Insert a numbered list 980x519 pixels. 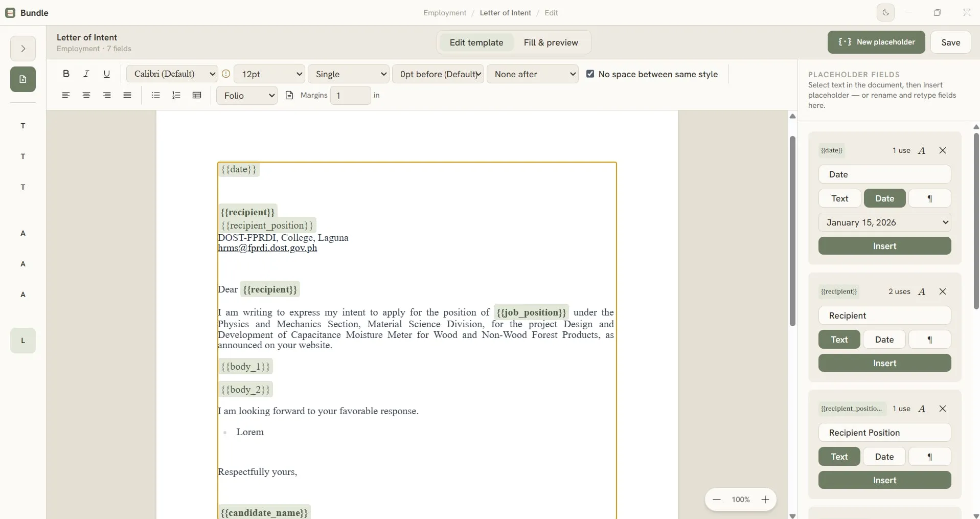[x=176, y=95]
